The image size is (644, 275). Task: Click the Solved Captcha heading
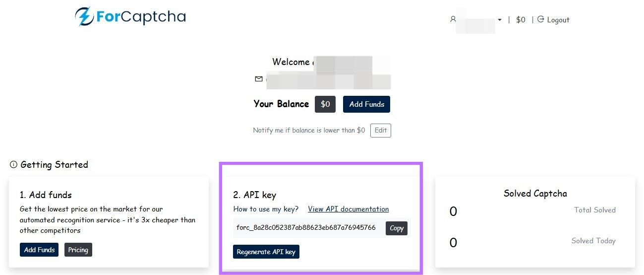pyautogui.click(x=535, y=194)
